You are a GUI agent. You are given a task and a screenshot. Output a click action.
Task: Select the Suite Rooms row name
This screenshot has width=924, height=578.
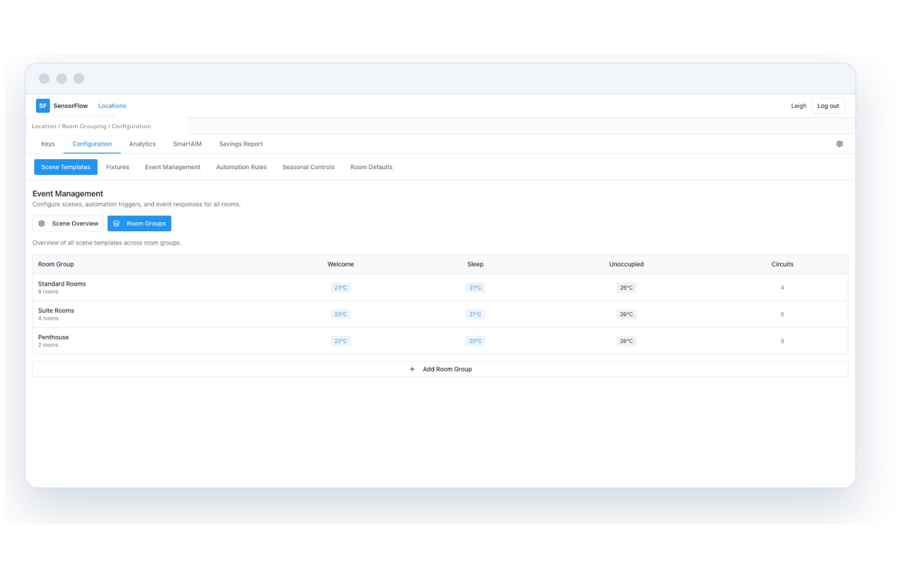click(56, 311)
